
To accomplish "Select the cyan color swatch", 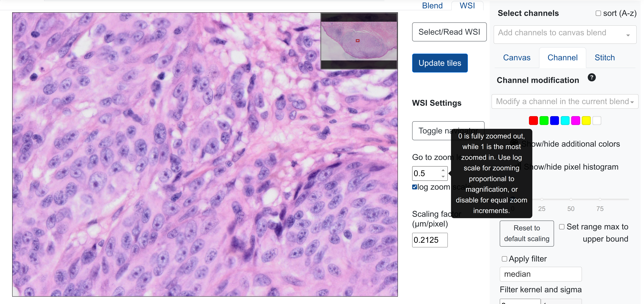I will click(565, 120).
